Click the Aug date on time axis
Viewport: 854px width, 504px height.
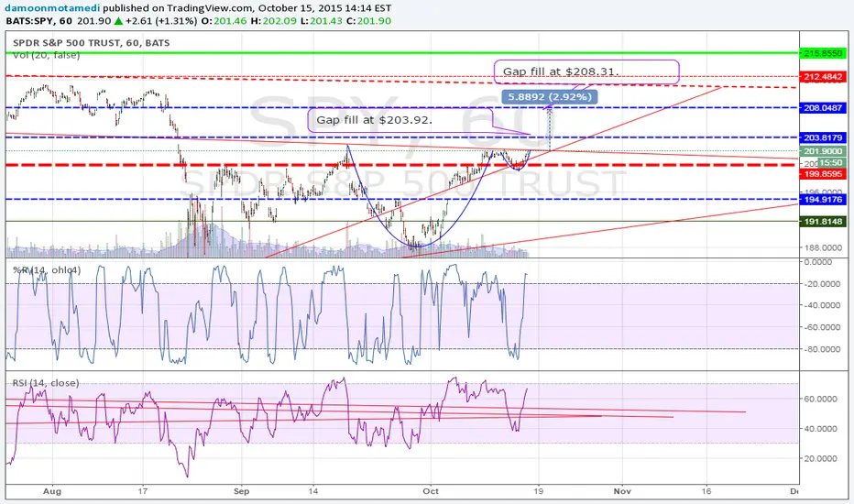51,491
